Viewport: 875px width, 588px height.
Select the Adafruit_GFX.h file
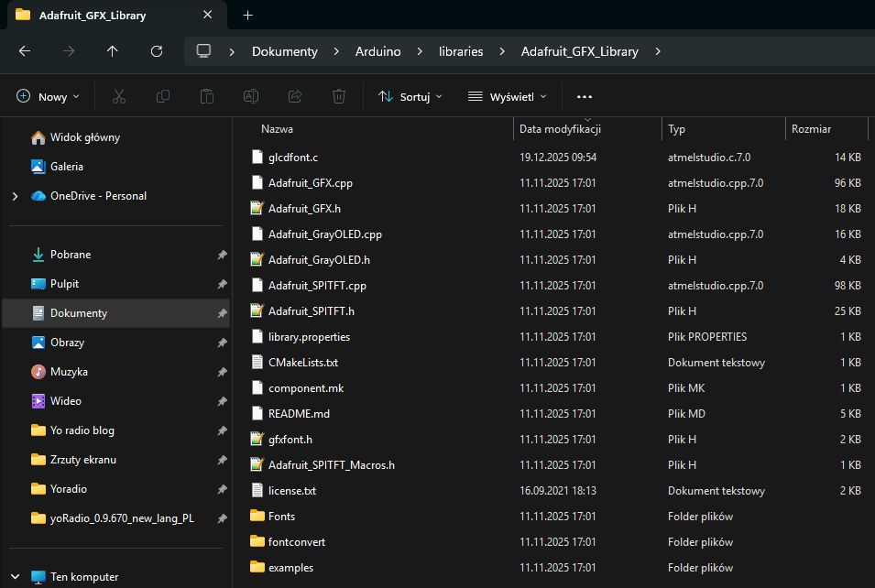click(304, 209)
